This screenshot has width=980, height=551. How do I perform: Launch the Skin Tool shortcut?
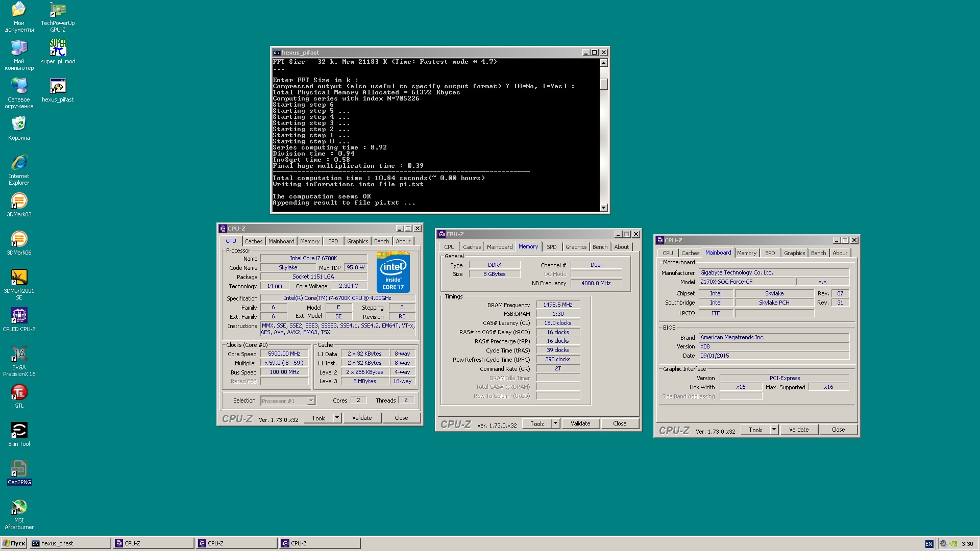[x=19, y=434]
